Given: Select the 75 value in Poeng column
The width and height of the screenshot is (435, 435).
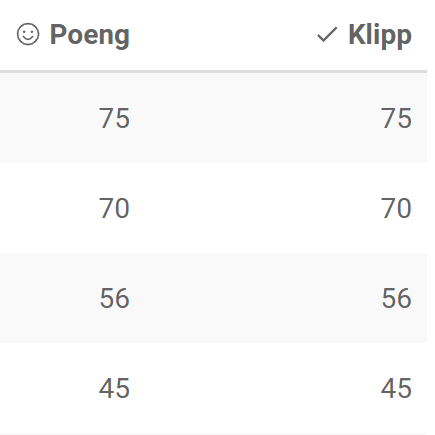Looking at the screenshot, I should tap(114, 118).
